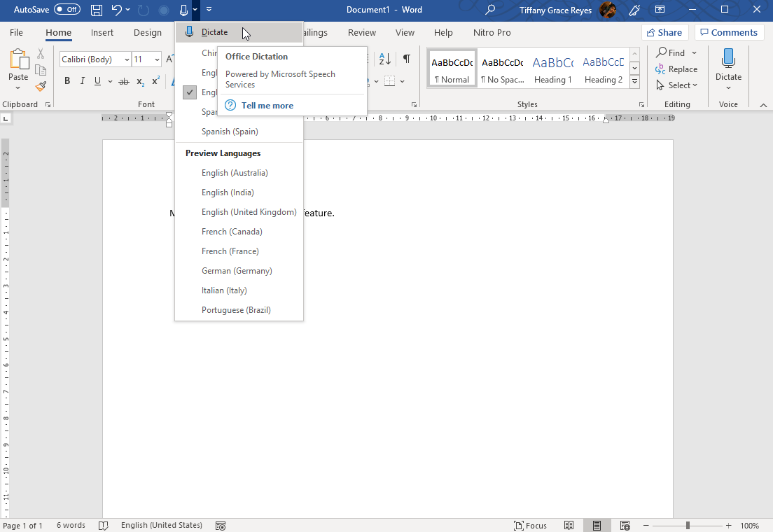Start macro recording from the status bar icon

[220, 525]
